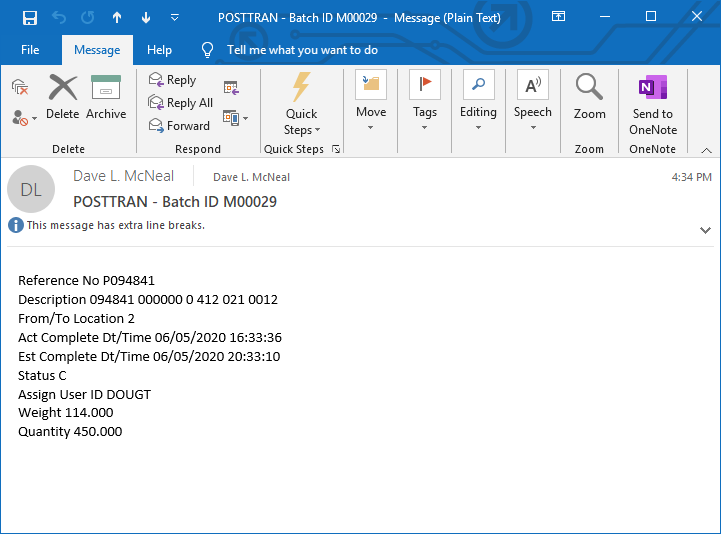Click the extra line breaks info bar
Viewport: 721px width, 534px height.
coord(115,225)
